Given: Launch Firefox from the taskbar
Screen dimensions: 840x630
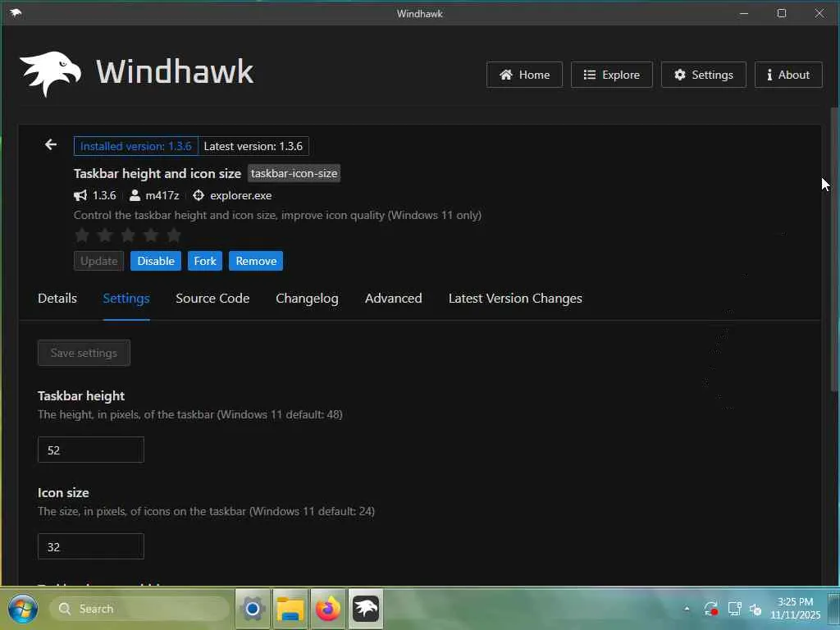Looking at the screenshot, I should (x=328, y=609).
